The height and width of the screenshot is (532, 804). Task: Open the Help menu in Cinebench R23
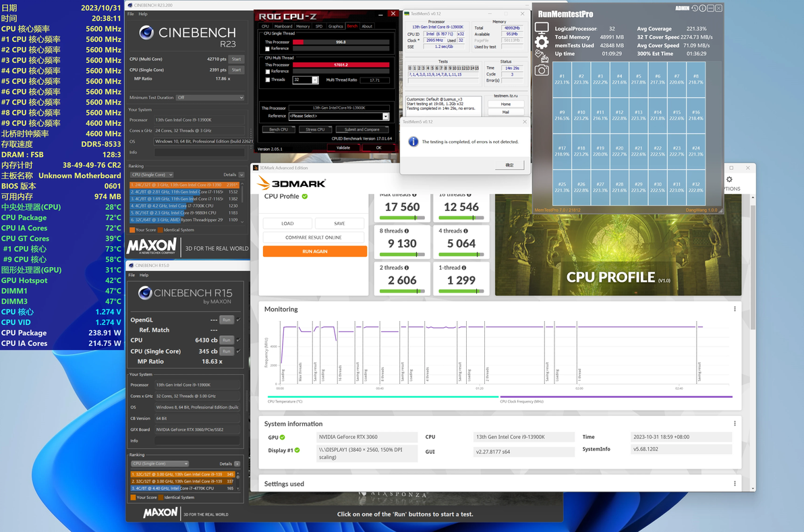click(143, 14)
